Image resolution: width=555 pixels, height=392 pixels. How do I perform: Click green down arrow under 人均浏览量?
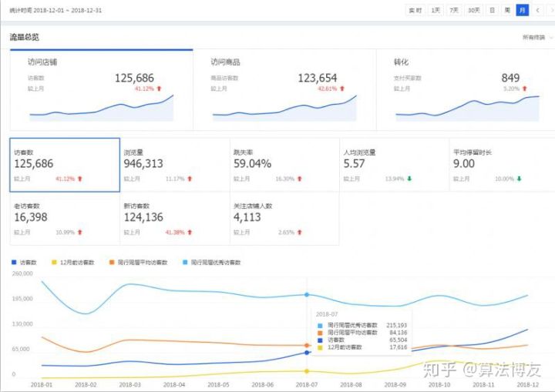point(409,179)
